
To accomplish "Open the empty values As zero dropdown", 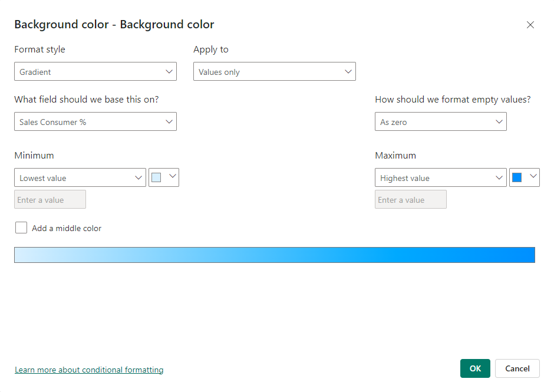I will click(441, 121).
